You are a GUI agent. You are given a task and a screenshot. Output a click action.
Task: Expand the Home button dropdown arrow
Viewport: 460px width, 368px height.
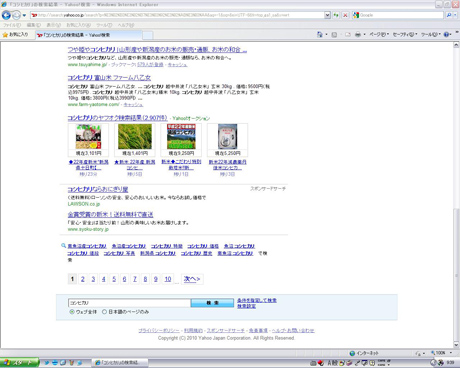click(326, 34)
